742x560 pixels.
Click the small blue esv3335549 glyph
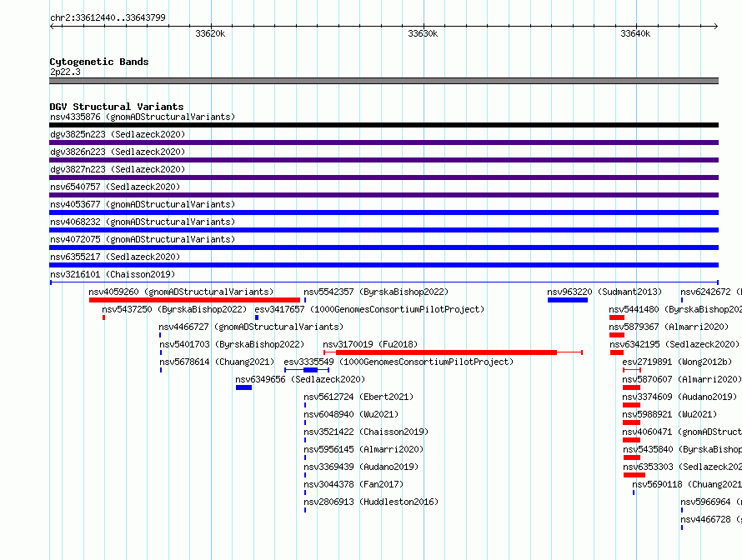[307, 370]
